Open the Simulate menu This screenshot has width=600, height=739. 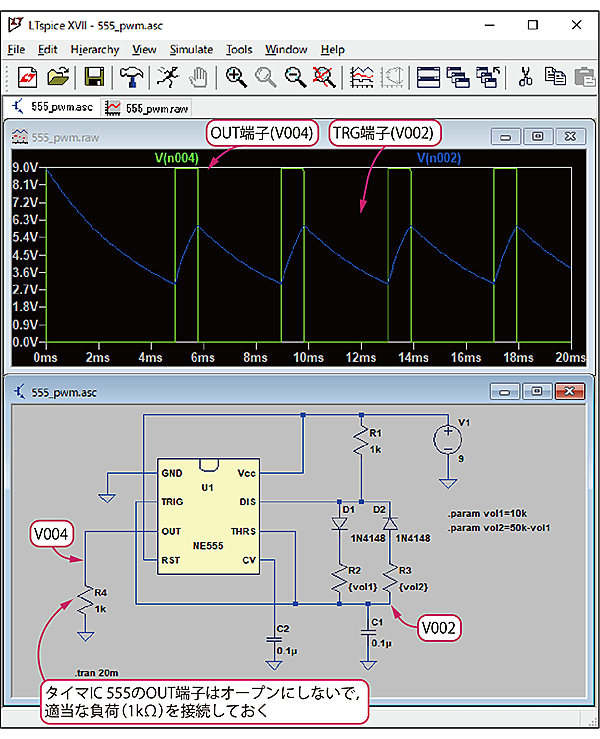[x=191, y=49]
